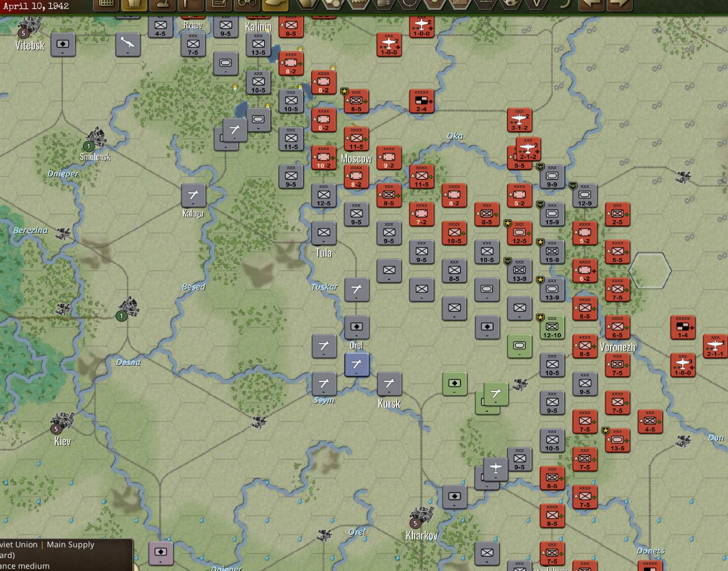This screenshot has width=728, height=571.
Task: Select the Soviet 6-5 unit above Voronezh
Action: click(x=617, y=327)
